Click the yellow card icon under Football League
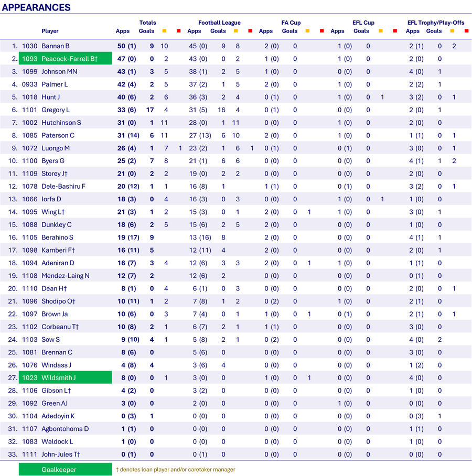The height and width of the screenshot is (476, 472). tap(236, 31)
